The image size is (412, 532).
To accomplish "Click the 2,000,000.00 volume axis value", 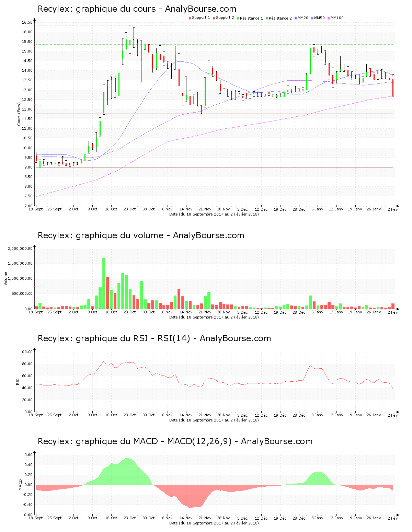I will pyautogui.click(x=20, y=248).
